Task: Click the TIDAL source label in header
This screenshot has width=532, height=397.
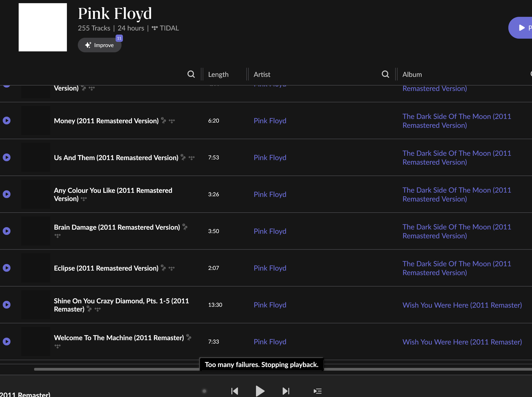Action: [x=165, y=28]
